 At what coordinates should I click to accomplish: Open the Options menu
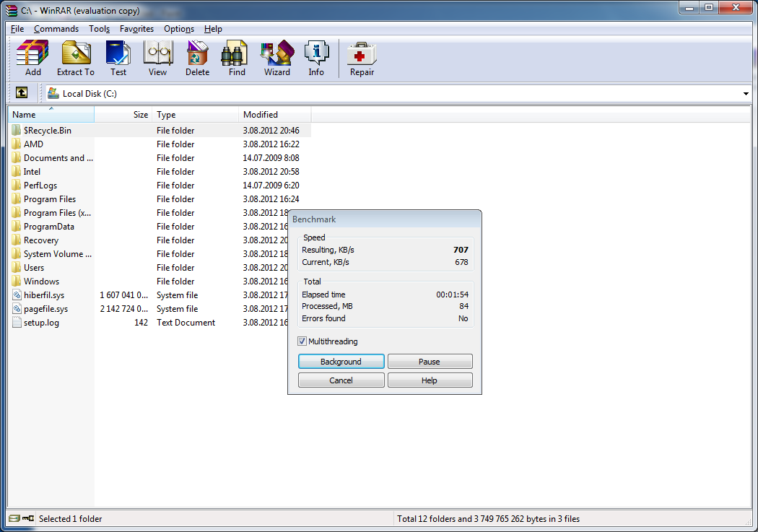pyautogui.click(x=179, y=29)
